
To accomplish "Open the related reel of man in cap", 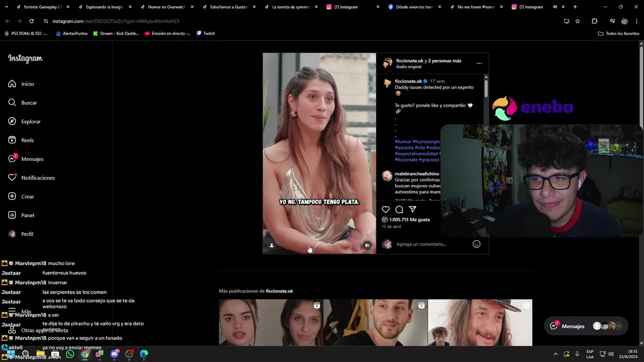I will coord(480,323).
